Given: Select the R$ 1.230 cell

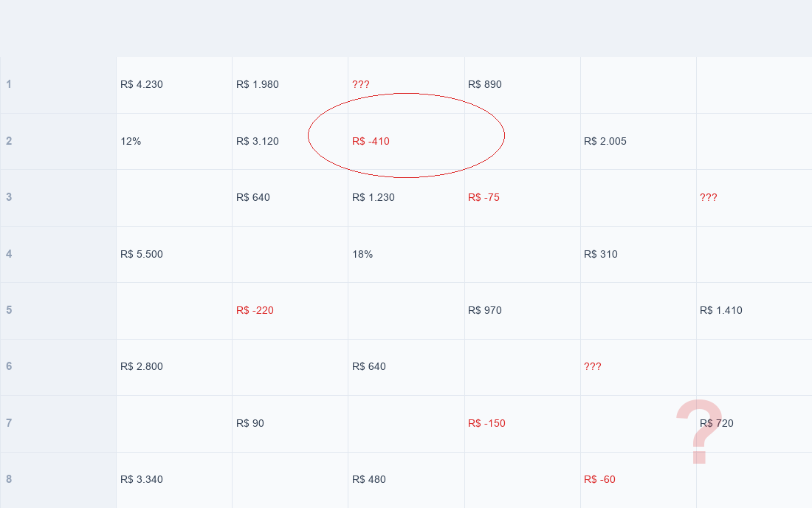Looking at the screenshot, I should (406, 198).
